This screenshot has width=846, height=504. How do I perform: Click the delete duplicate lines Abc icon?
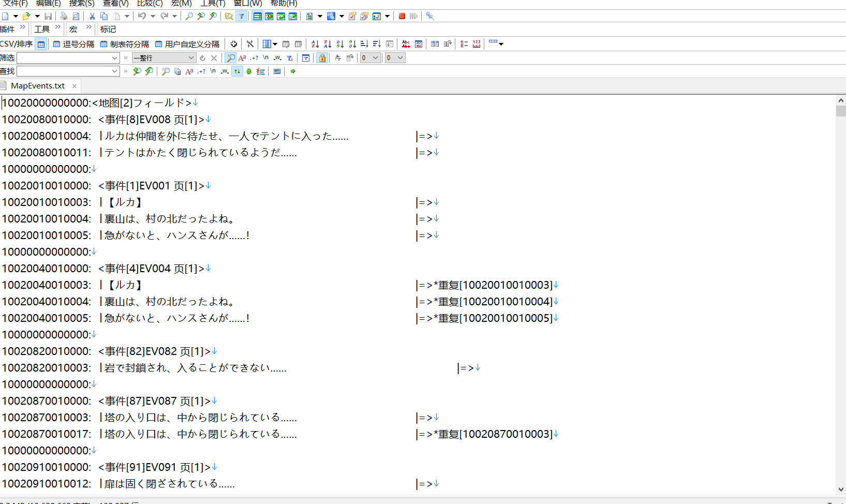406,44
